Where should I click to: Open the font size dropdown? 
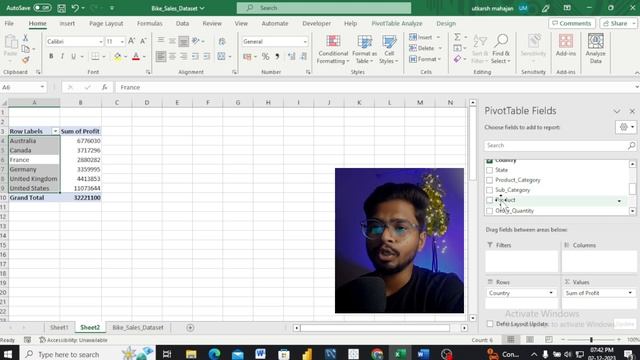click(x=122, y=42)
